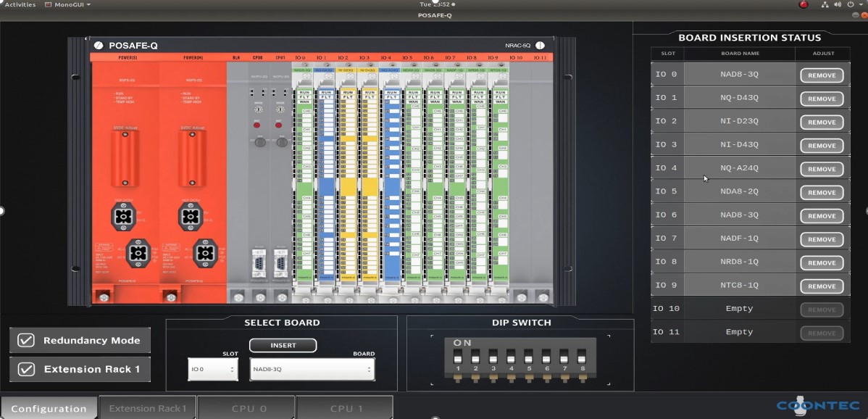Screen dimensions: 868x419
Task: Select the blue NQ-A24Q board in rack slot IO 4
Action: 391,181
